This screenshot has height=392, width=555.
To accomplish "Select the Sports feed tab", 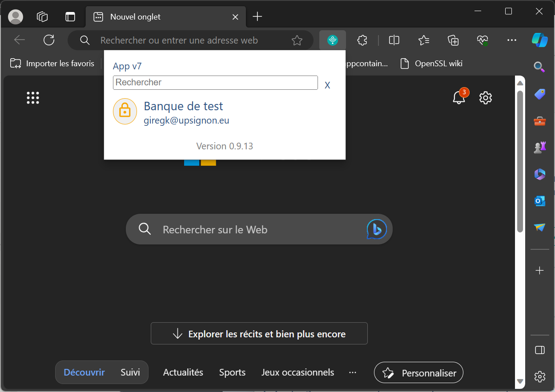I will click(232, 372).
